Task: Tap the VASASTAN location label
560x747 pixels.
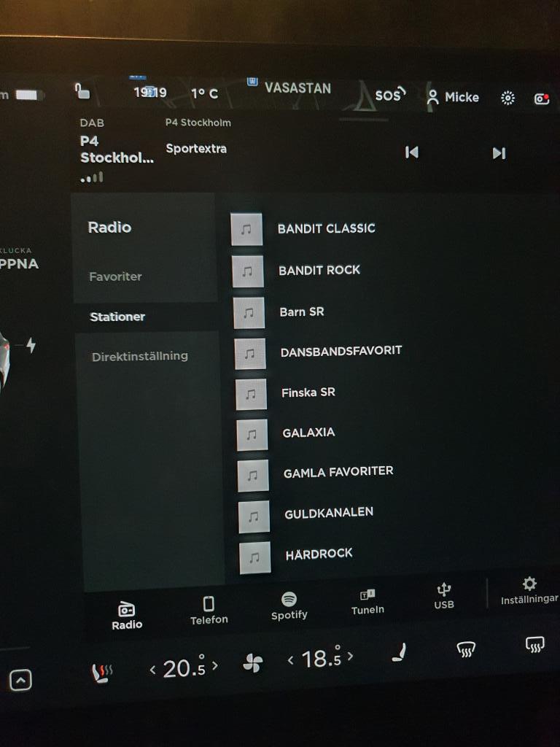Action: pyautogui.click(x=297, y=88)
